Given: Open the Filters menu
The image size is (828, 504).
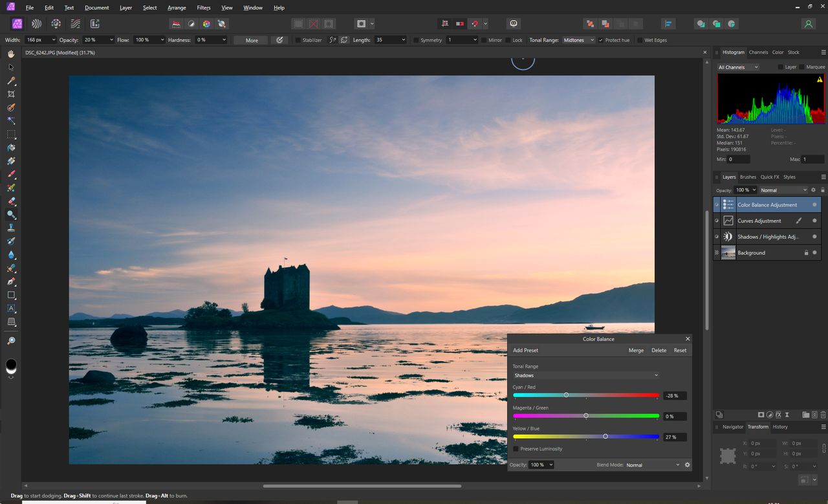Looking at the screenshot, I should (x=203, y=8).
